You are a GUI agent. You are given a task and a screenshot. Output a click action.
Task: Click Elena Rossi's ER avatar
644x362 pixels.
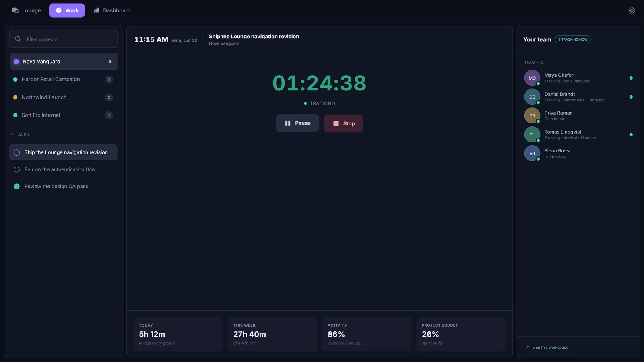point(532,154)
